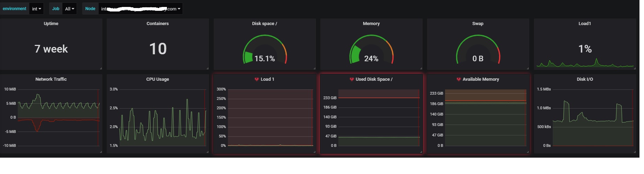The width and height of the screenshot is (644, 174).
Task: Click the 3.0% axis label in CPU Usage
Action: click(x=114, y=89)
